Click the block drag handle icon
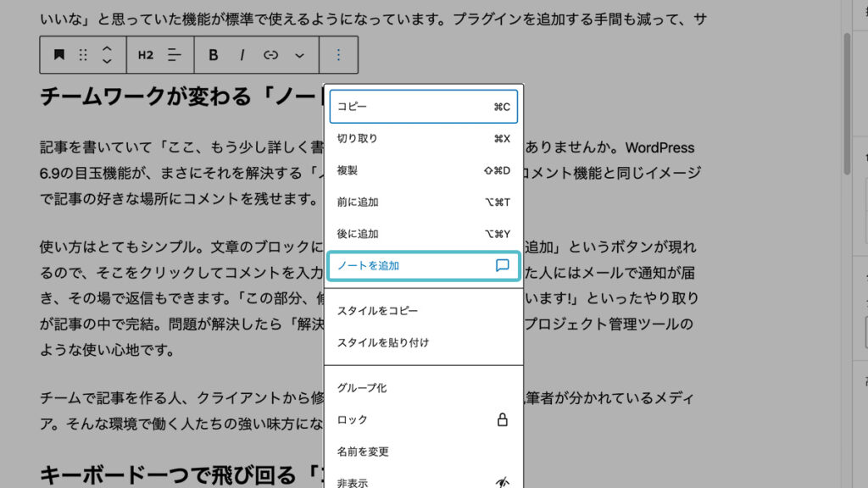The width and height of the screenshot is (868, 488). (83, 55)
